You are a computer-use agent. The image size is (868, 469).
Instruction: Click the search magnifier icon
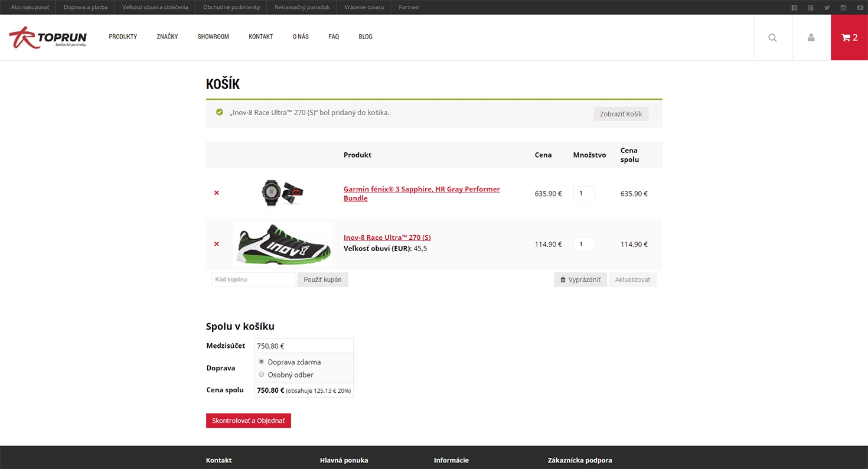pyautogui.click(x=773, y=37)
